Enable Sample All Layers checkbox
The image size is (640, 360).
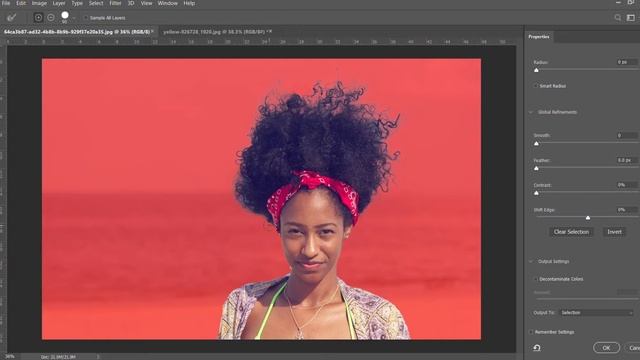pos(86,18)
